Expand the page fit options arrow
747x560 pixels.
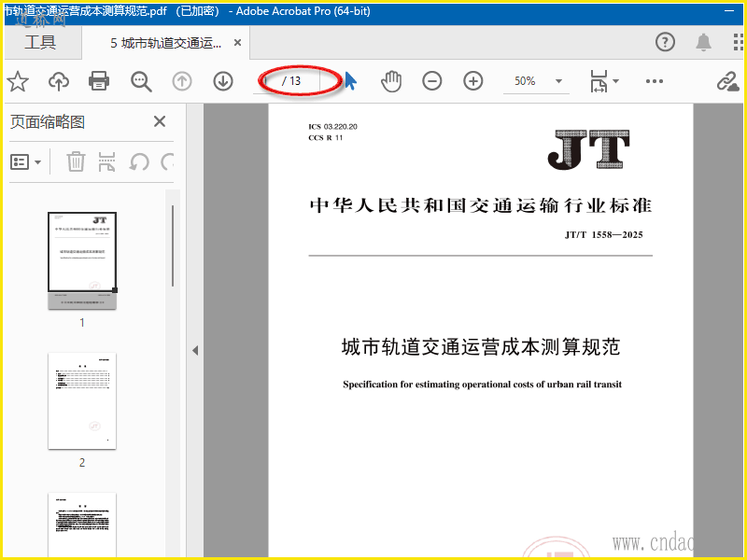click(x=615, y=81)
